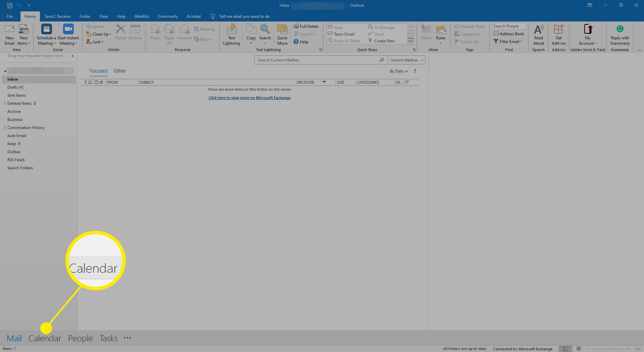Click the mailbox search magnifier icon
The width and height of the screenshot is (644, 352).
pyautogui.click(x=382, y=60)
